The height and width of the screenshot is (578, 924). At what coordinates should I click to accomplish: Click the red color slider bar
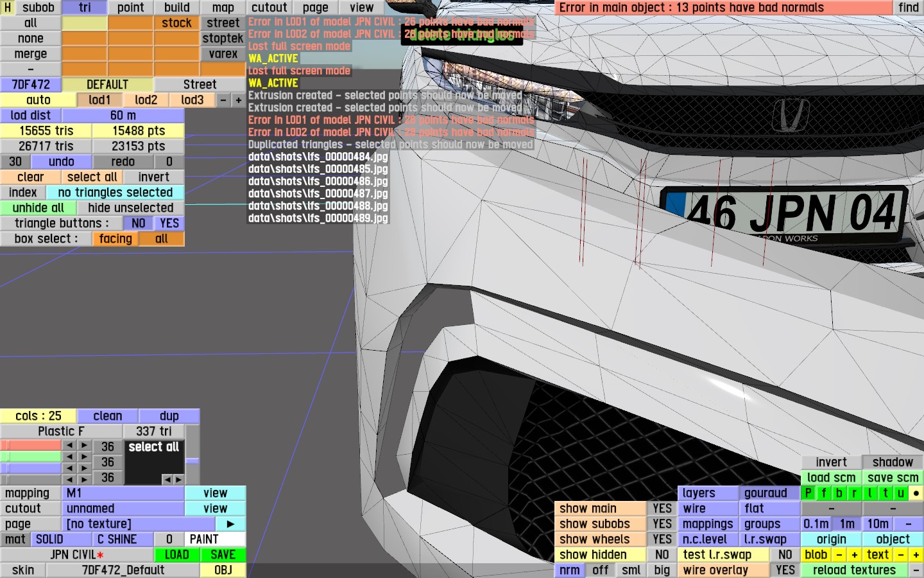click(31, 446)
